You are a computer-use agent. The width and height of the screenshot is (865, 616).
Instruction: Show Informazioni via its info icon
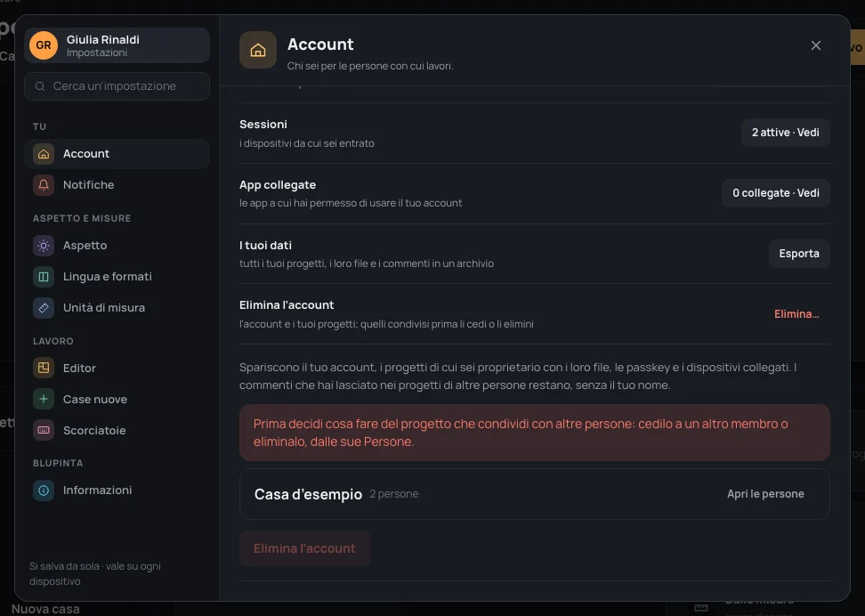[44, 490]
